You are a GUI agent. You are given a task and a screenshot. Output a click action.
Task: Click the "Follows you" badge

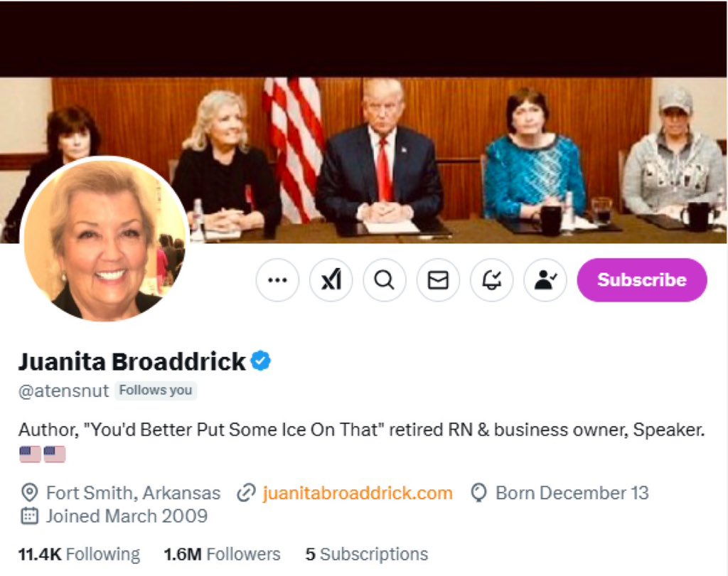coord(156,390)
